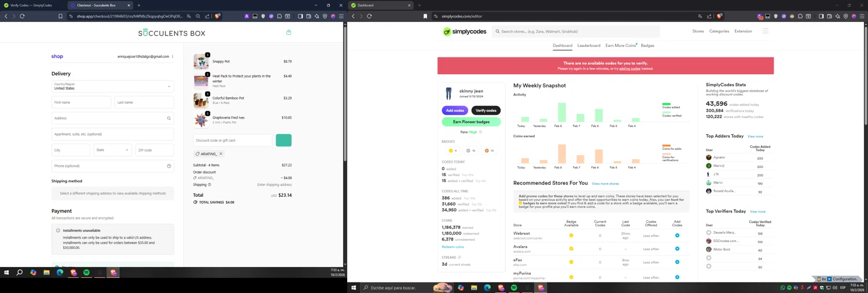The image size is (868, 293).
Task: Open the Leaderboard tab
Action: point(589,46)
